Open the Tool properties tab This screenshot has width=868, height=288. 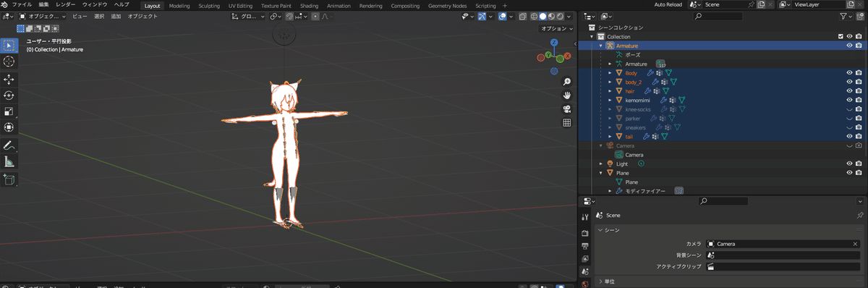[x=584, y=217]
